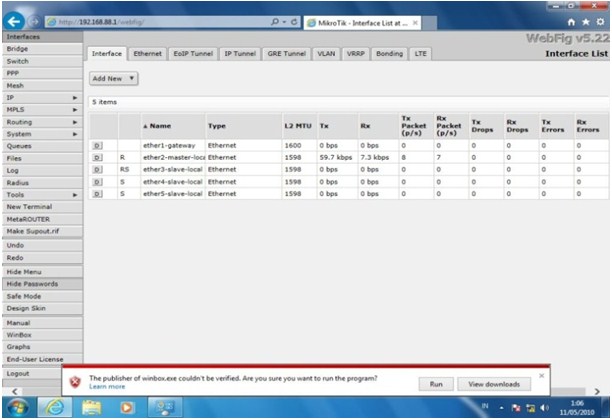Dismiss the winbox.exe download notification

541,376
